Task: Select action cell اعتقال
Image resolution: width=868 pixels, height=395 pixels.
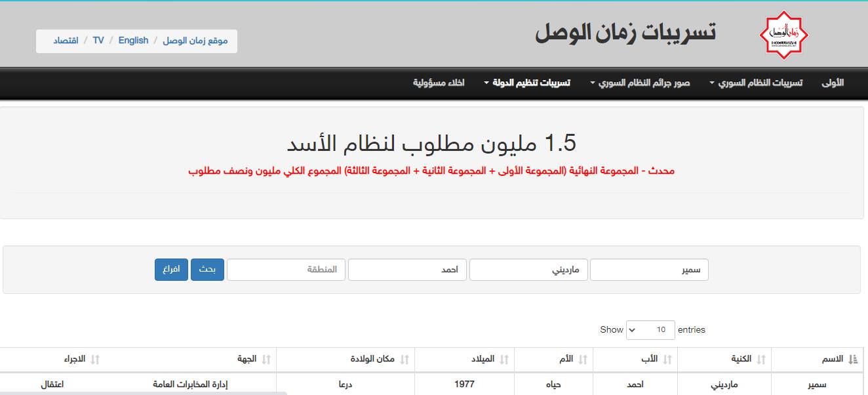Action: 52,385
